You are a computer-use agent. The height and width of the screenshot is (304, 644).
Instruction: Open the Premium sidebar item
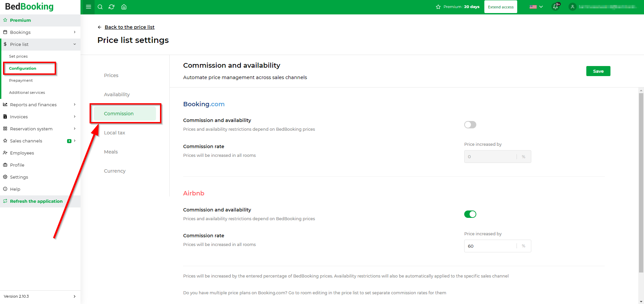coord(40,20)
